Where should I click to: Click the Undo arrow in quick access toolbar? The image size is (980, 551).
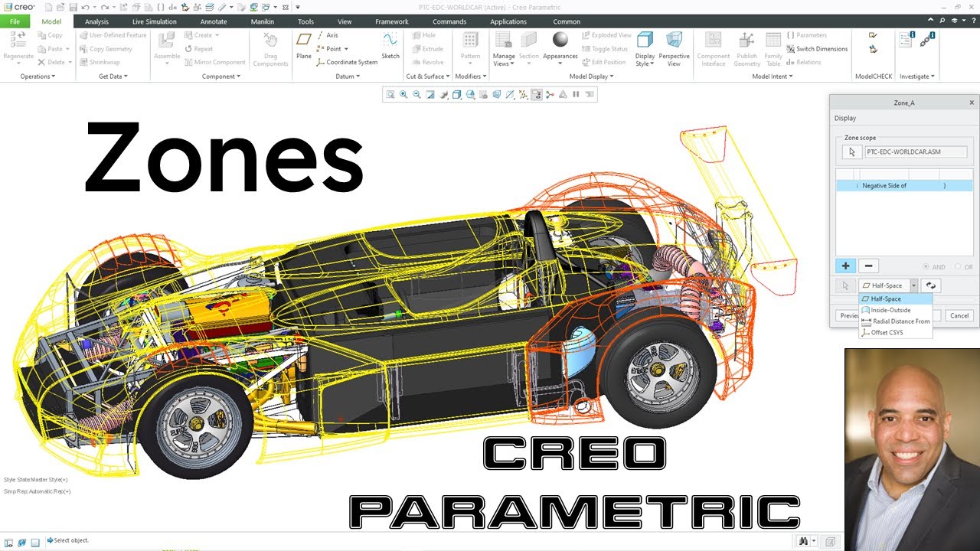85,7
